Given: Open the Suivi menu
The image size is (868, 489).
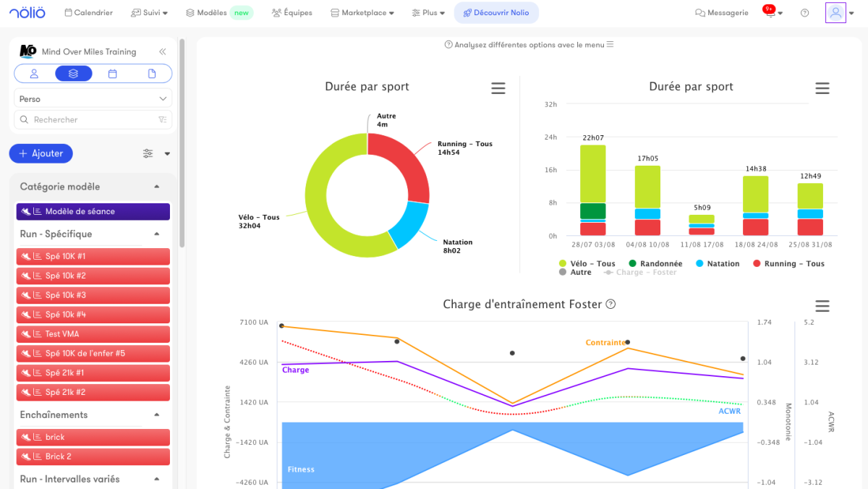Looking at the screenshot, I should [x=149, y=13].
